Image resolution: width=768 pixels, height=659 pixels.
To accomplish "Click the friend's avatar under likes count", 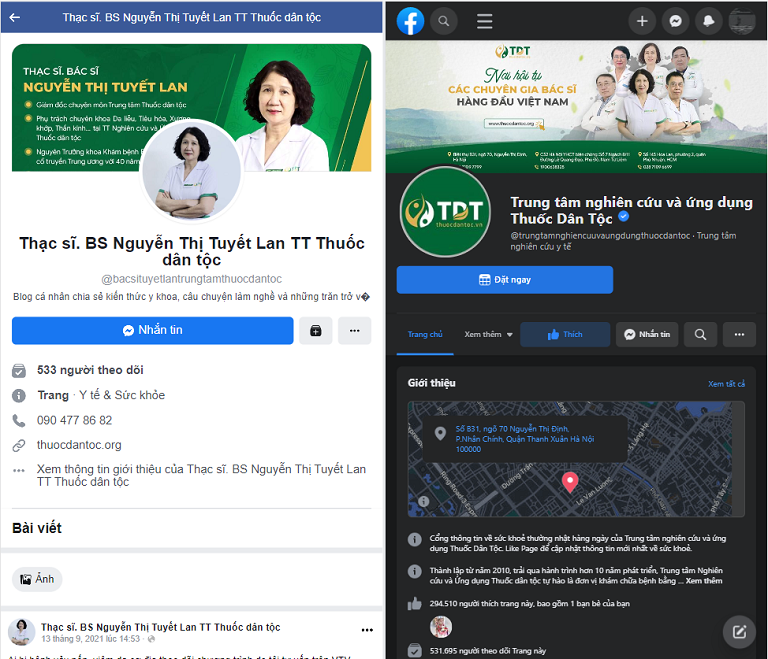I will pyautogui.click(x=441, y=627).
